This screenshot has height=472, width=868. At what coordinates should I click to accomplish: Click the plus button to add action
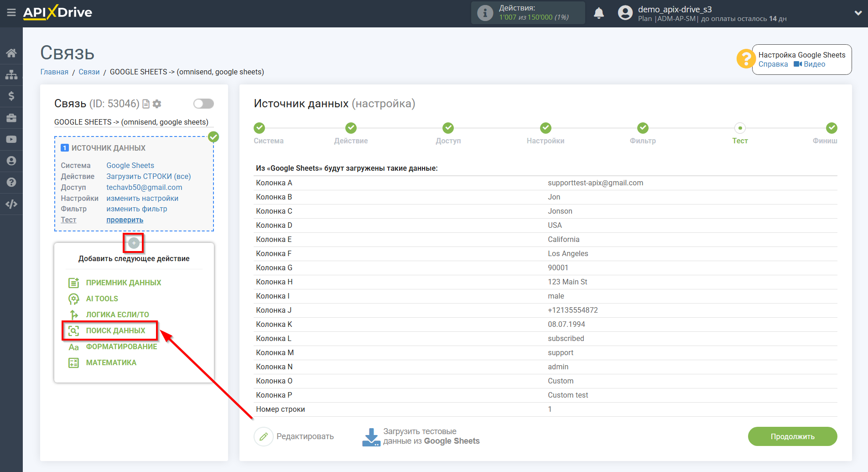[134, 243]
